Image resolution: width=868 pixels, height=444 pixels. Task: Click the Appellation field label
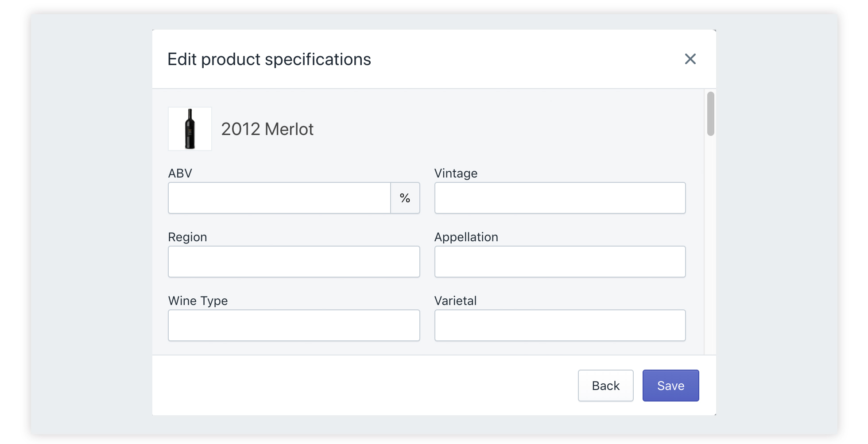click(466, 237)
